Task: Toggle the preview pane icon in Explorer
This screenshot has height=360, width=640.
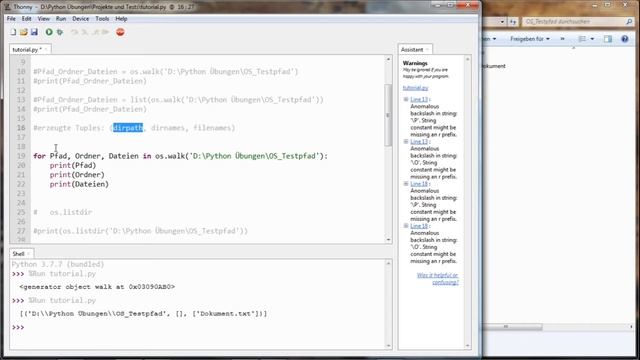Action: (608, 39)
